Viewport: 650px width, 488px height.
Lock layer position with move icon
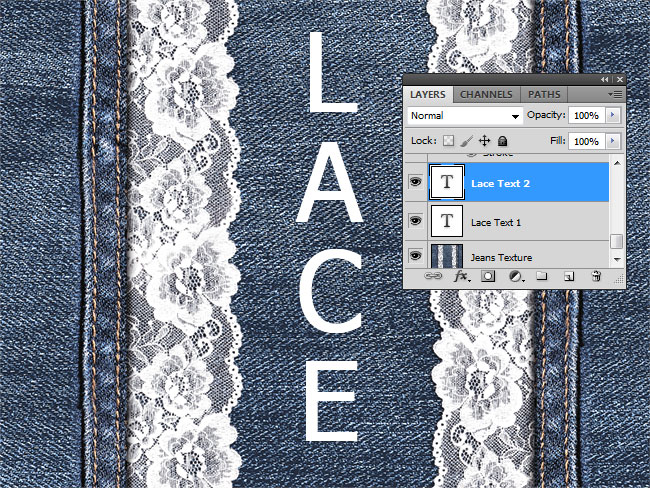click(484, 142)
